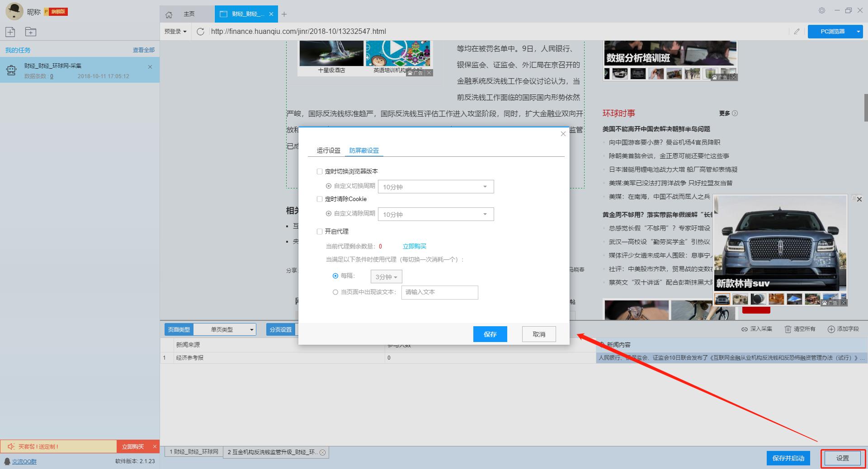Click the 页面类型 label button
This screenshot has width=868, height=469.
[x=179, y=329]
